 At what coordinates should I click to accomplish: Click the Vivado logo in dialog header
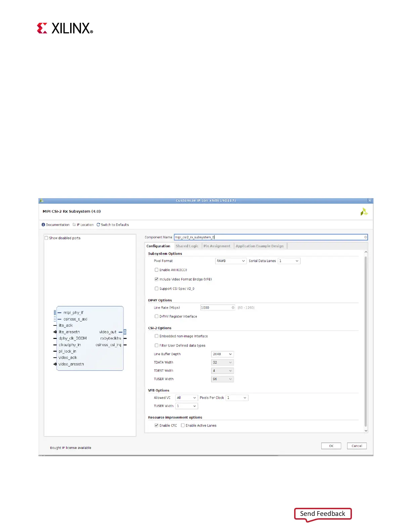point(364,212)
